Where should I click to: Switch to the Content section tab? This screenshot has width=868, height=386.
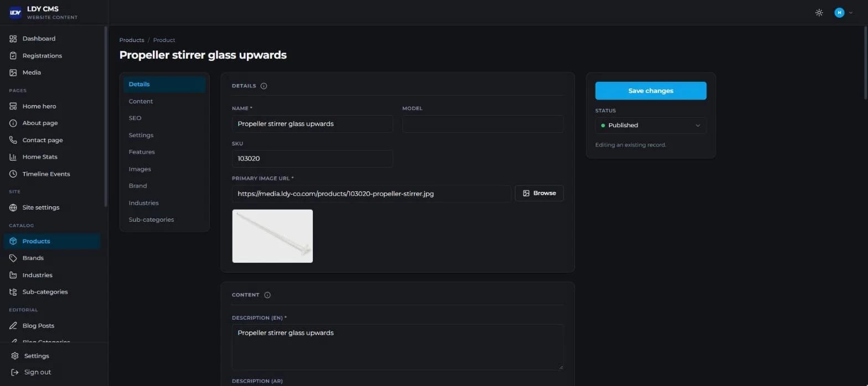pyautogui.click(x=164, y=101)
